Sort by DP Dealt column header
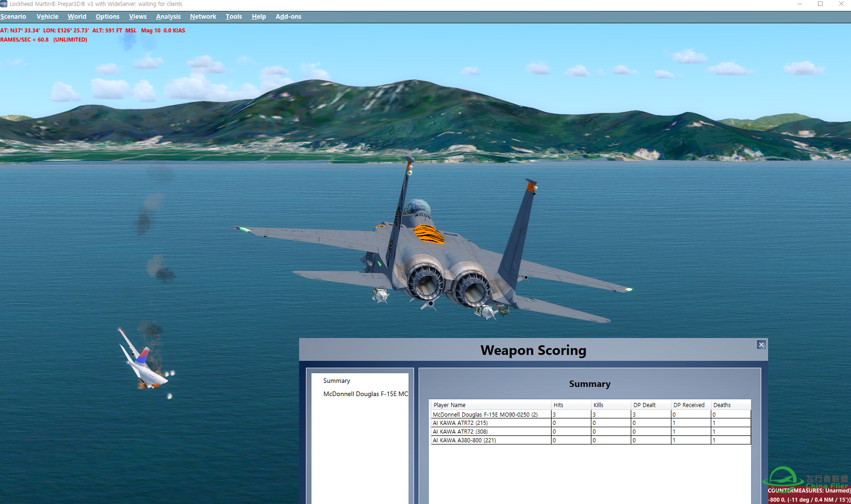 650,405
